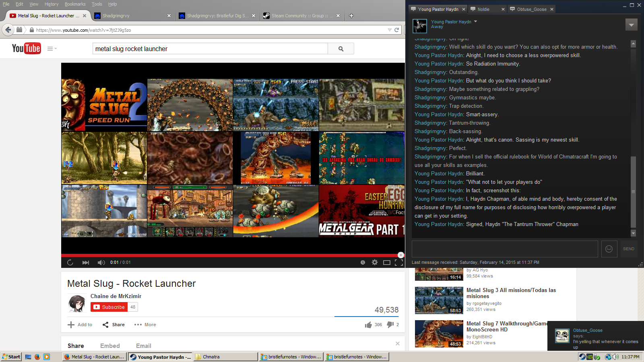Open the emoticon picker in Steam chat

[609, 249]
